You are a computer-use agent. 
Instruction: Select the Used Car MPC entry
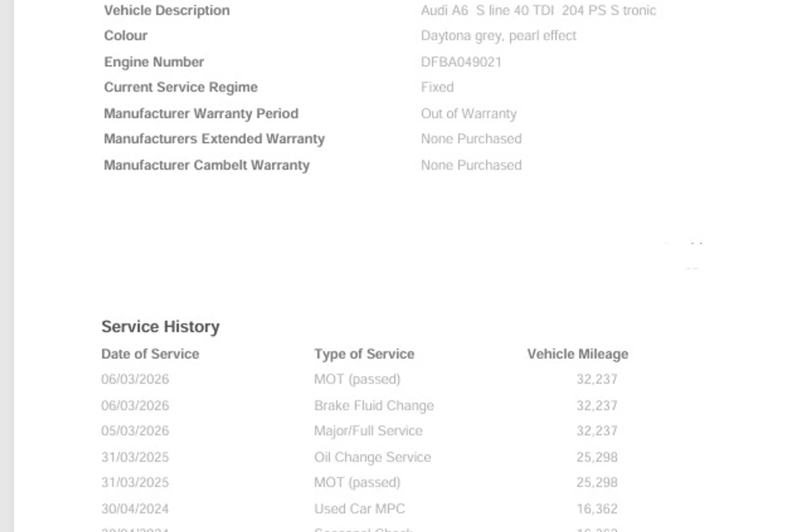coord(360,508)
